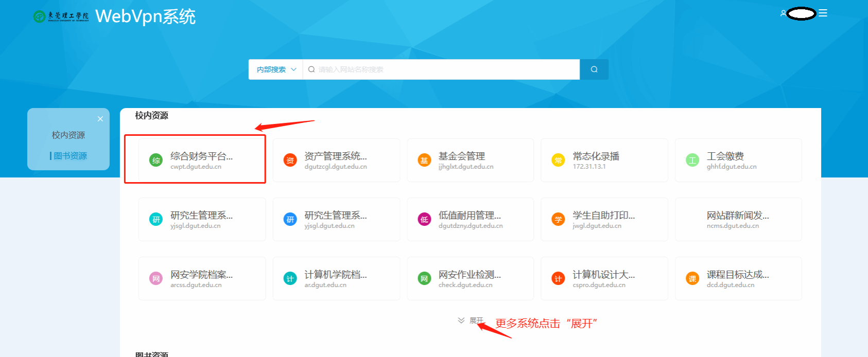Select 校内资源 in the sidebar
The image size is (868, 357).
click(68, 135)
